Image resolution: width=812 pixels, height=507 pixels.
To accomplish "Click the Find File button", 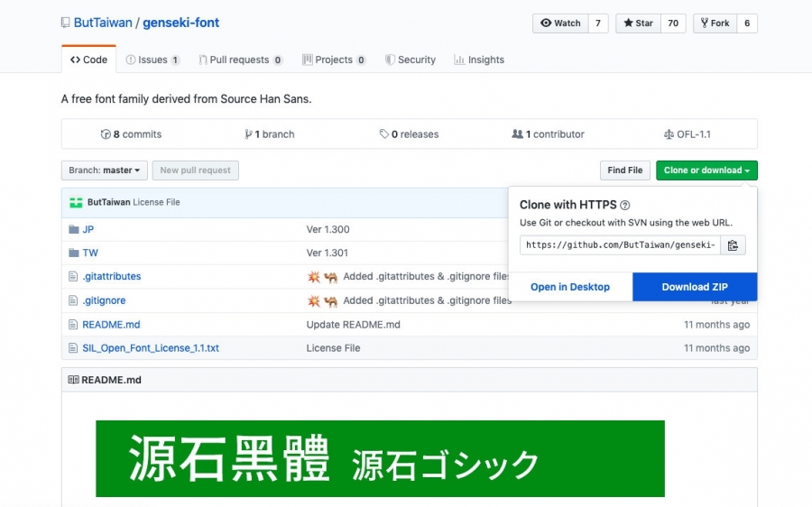I will pyautogui.click(x=625, y=171).
